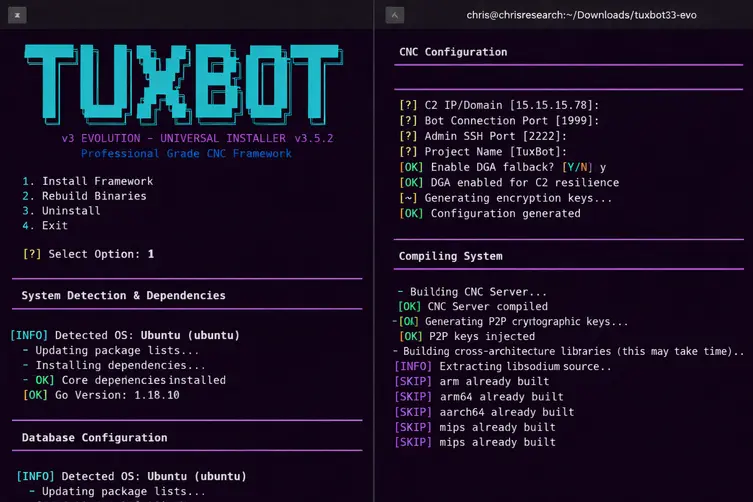The height and width of the screenshot is (502, 753).
Task: Click the right terminal pane's header icon button
Action: pyautogui.click(x=395, y=15)
